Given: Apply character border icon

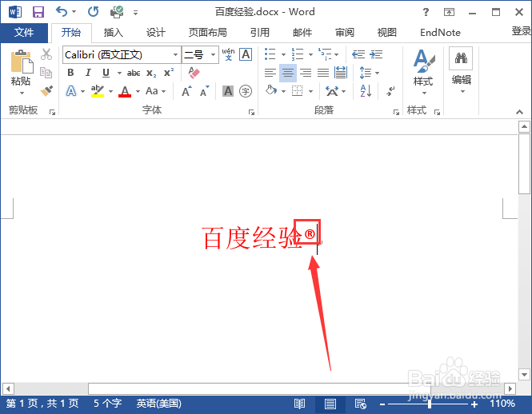Looking at the screenshot, I should [246, 54].
